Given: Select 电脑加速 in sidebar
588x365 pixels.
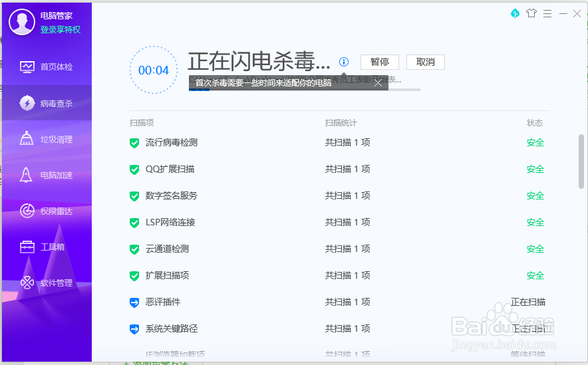Looking at the screenshot, I should point(47,175).
